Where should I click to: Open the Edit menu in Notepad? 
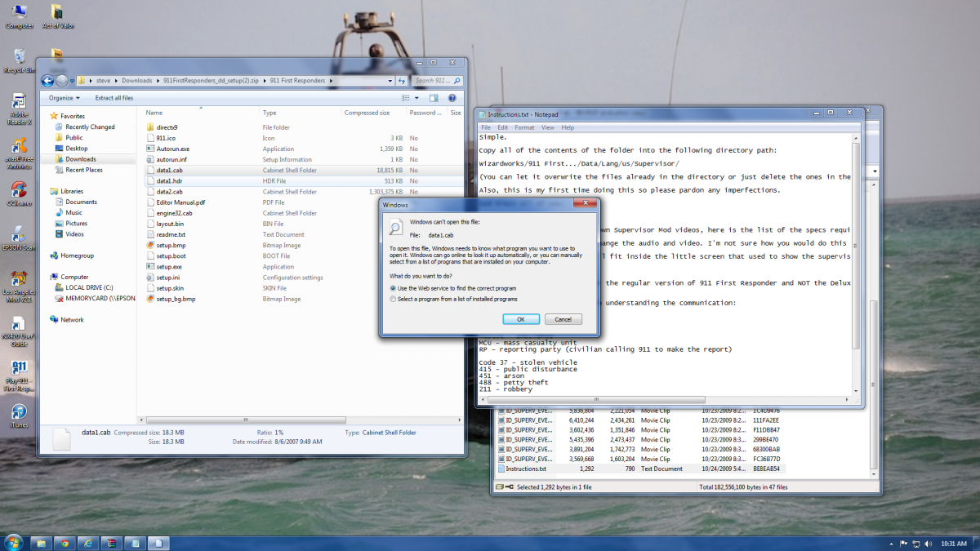(x=502, y=127)
